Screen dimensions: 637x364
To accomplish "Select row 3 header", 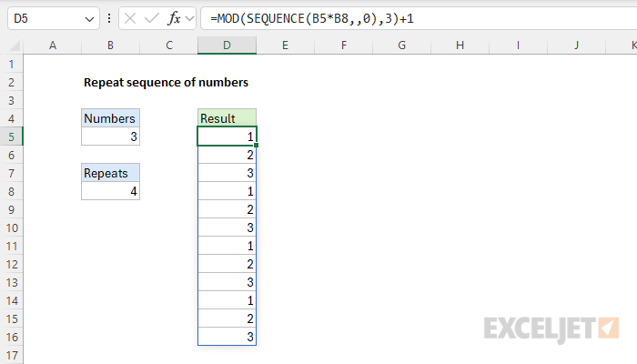I will click(x=11, y=100).
